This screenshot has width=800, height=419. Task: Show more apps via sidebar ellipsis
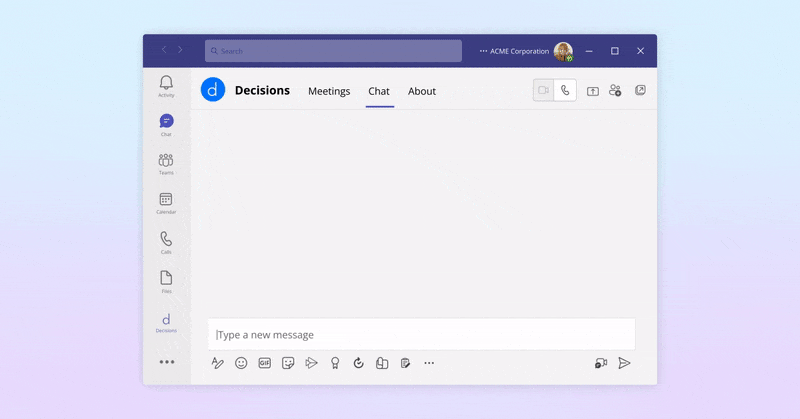[x=167, y=362]
